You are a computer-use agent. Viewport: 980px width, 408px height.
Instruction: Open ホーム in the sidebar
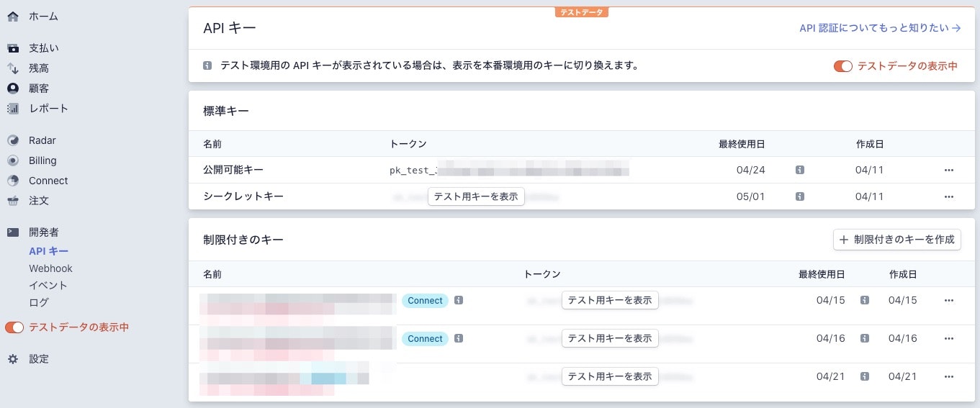coord(43,16)
